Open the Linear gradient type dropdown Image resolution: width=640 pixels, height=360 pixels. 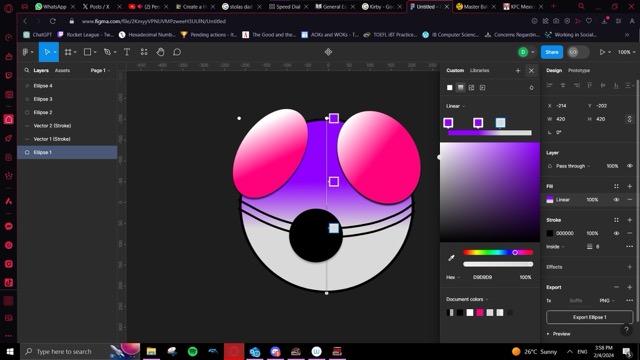click(455, 106)
